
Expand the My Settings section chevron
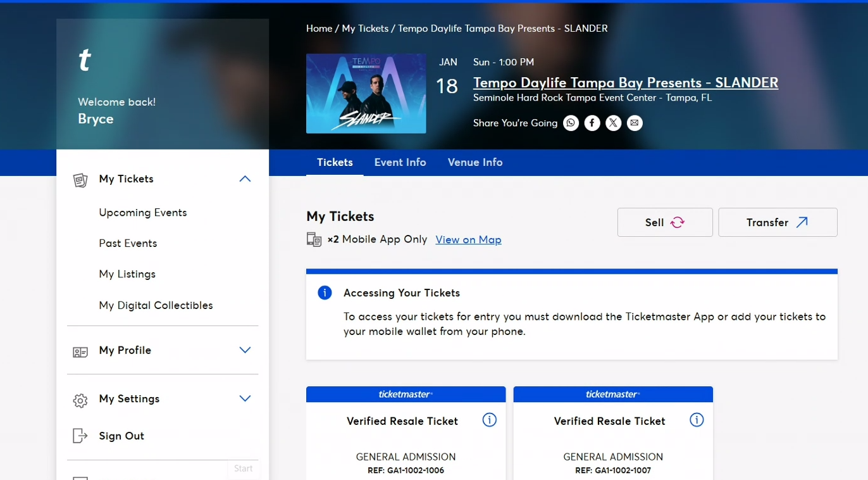[x=245, y=398]
